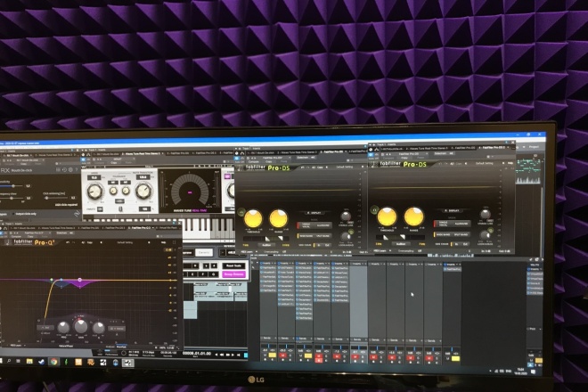Open RX Mouth De-click history clock icon
Image resolution: width=588 pixels, height=392 pixels.
click(x=64, y=169)
